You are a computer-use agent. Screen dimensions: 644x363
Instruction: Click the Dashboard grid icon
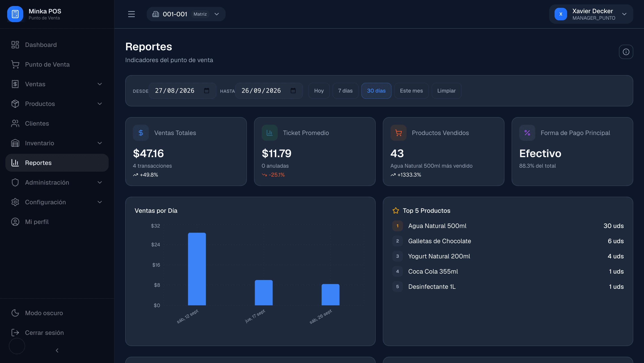click(15, 45)
